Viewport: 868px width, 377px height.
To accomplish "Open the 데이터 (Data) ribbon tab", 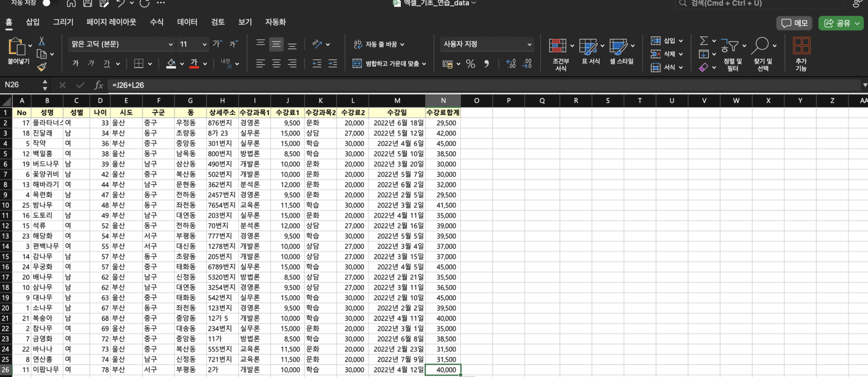I will (187, 22).
